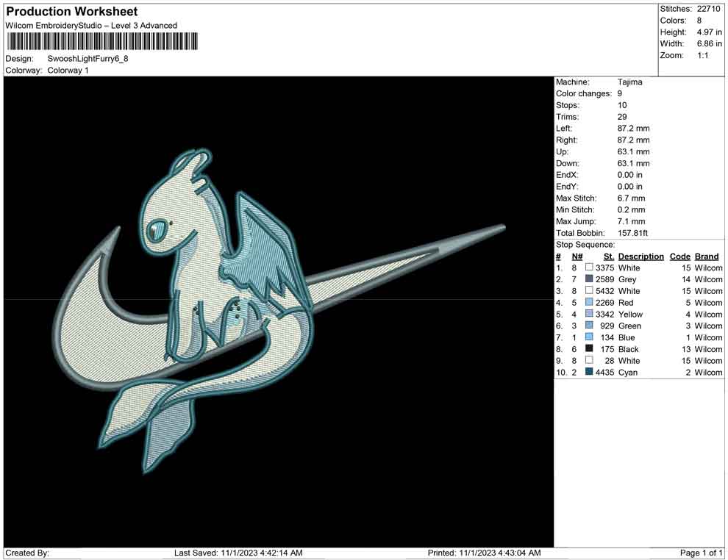
Task: Click the Stitches value 22710
Action: (x=710, y=9)
